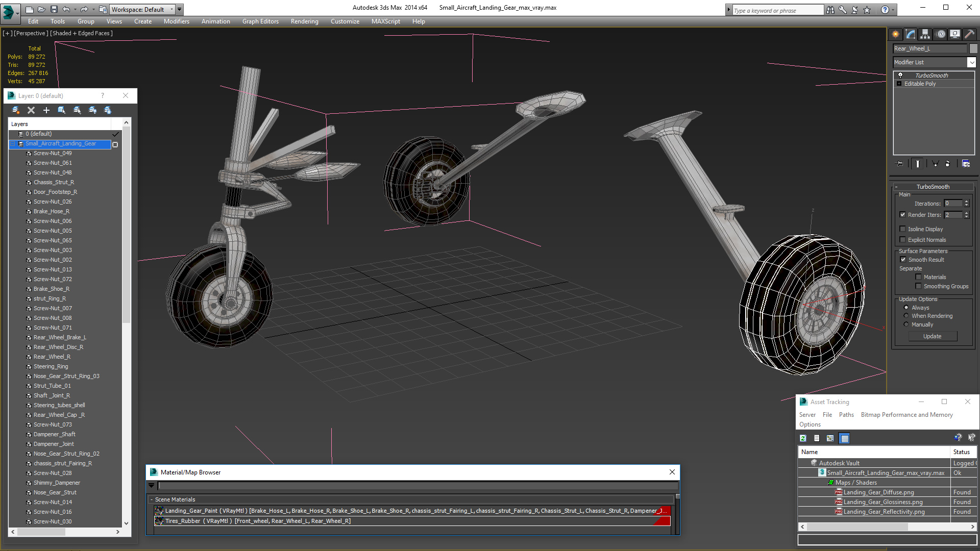Click the Freeze All Layers icon
The height and width of the screenshot is (551, 980).
click(108, 110)
